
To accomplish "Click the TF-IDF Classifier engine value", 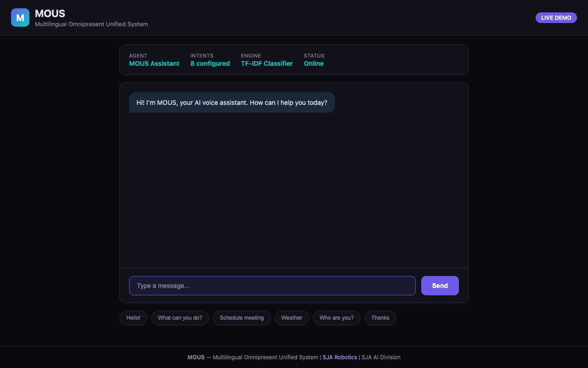I will (267, 63).
